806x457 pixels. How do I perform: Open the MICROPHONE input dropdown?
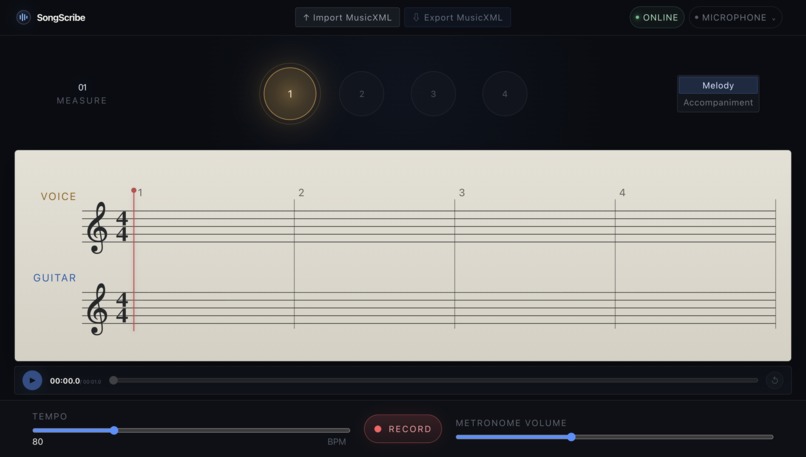[735, 17]
